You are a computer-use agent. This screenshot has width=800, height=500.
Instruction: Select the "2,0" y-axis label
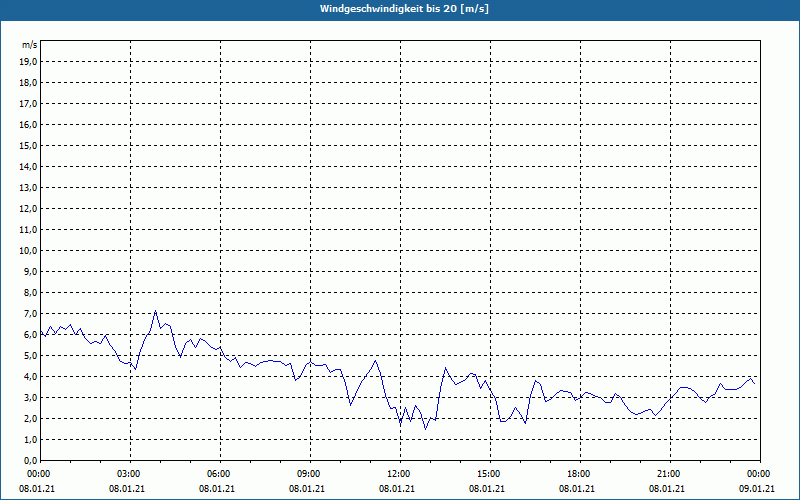pos(30,418)
